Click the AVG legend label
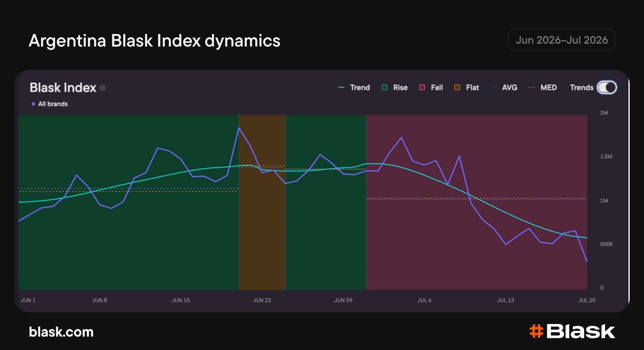 pyautogui.click(x=510, y=88)
